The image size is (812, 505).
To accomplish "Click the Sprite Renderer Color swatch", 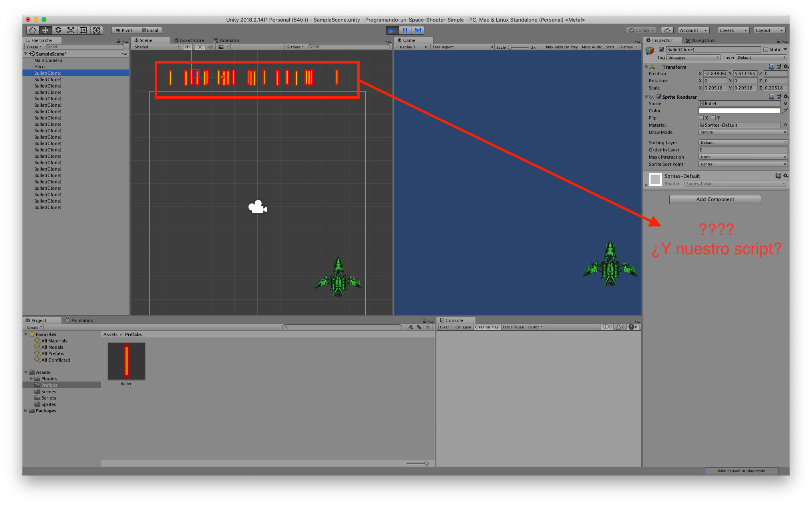I will click(739, 111).
